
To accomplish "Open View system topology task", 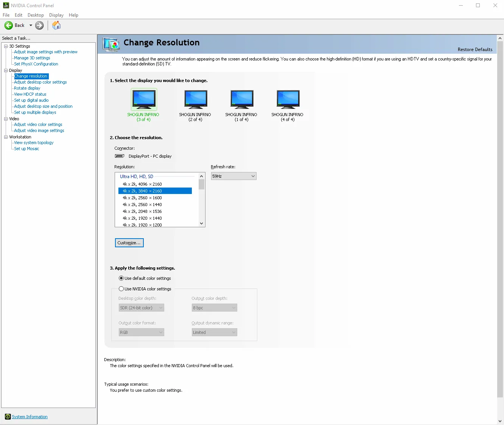I will [34, 143].
